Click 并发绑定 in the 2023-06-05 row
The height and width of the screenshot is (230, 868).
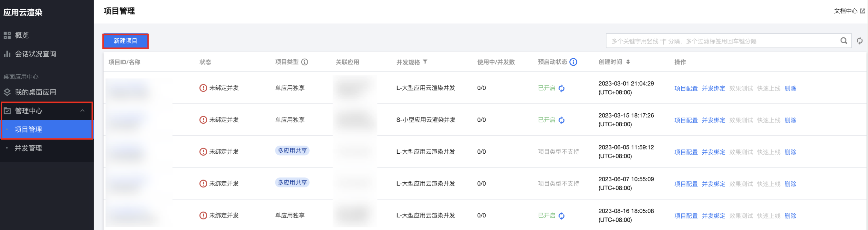coord(713,152)
